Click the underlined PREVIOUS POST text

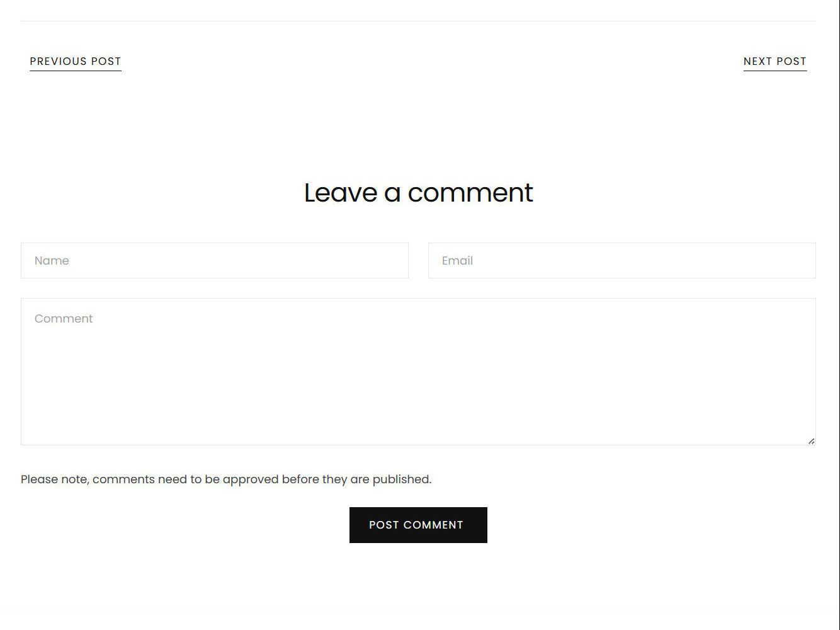click(x=76, y=62)
